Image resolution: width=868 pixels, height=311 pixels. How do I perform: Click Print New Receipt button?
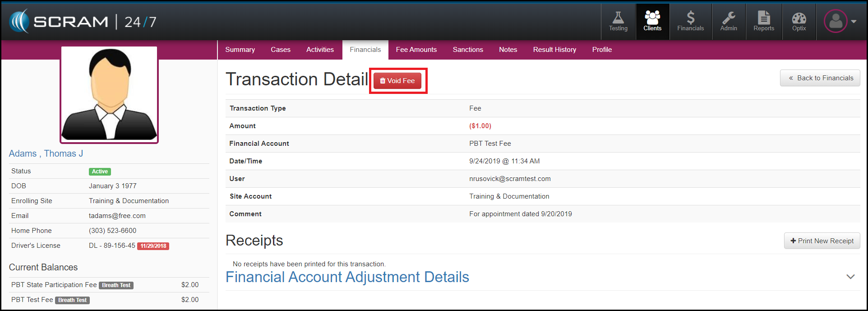[x=822, y=241]
